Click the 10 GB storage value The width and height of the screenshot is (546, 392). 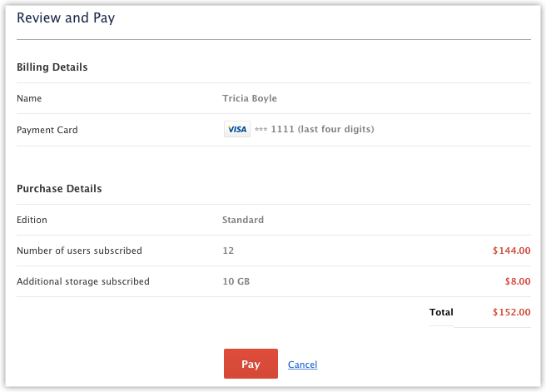(x=236, y=282)
